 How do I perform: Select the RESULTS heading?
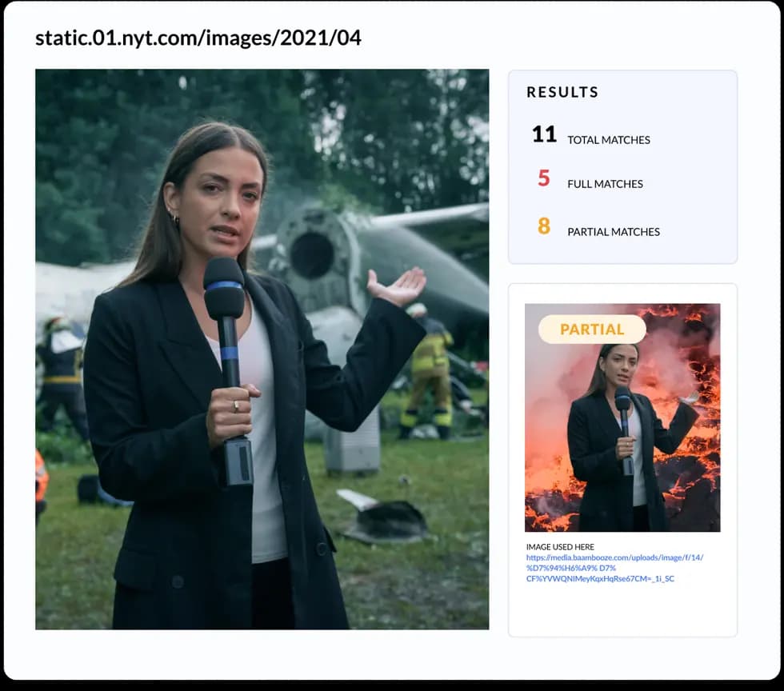562,92
